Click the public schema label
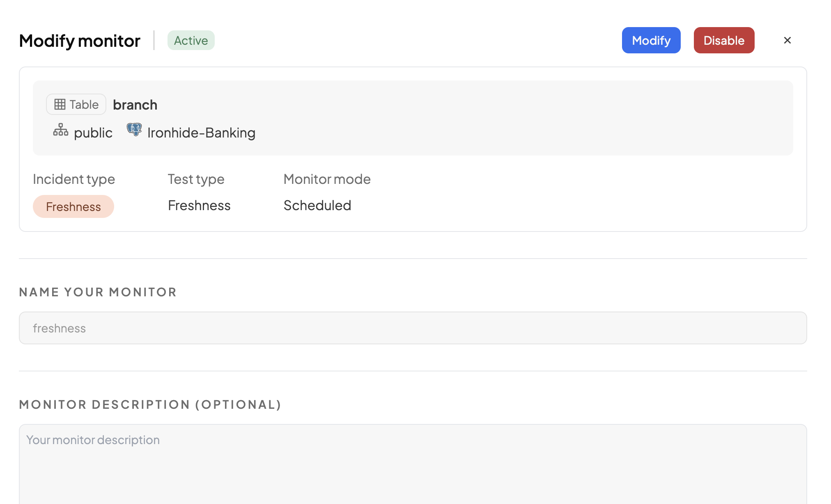 click(93, 133)
